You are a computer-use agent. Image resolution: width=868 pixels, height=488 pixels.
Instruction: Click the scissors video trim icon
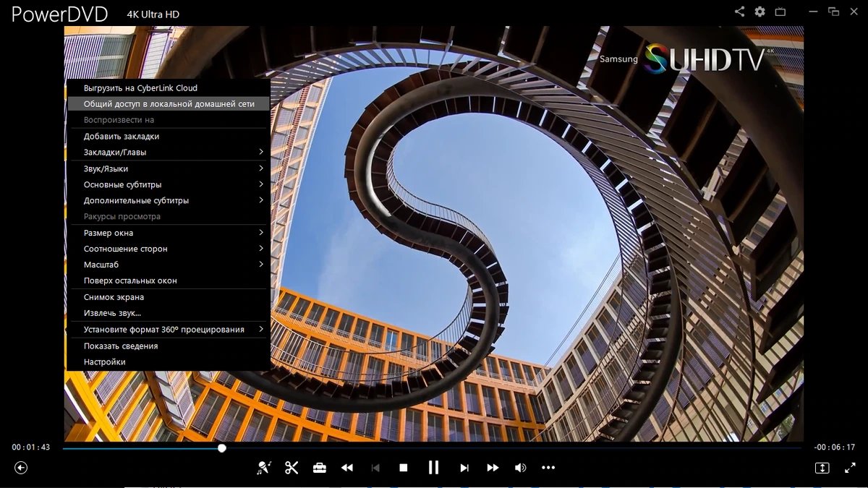(292, 468)
